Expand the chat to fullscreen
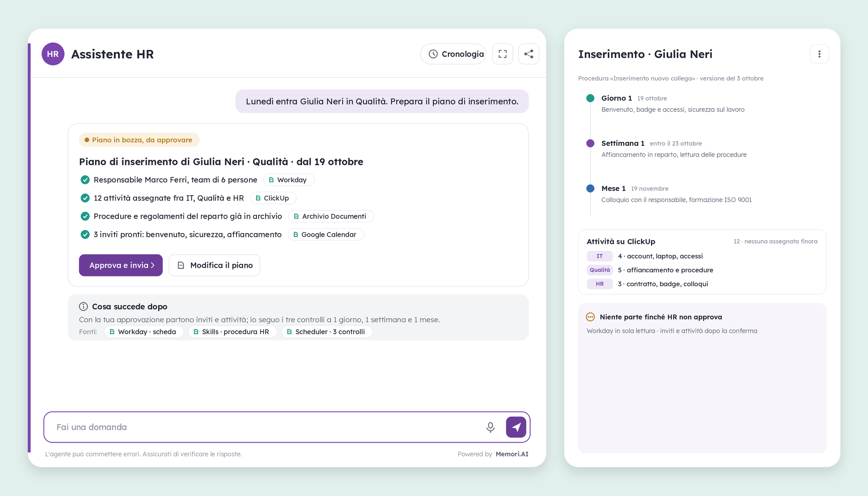This screenshot has width=868, height=496. tap(503, 54)
